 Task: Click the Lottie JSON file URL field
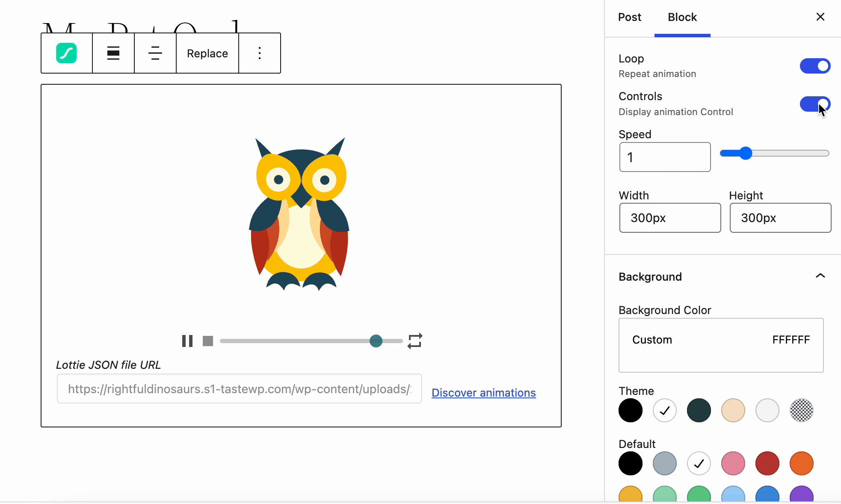pyautogui.click(x=239, y=389)
